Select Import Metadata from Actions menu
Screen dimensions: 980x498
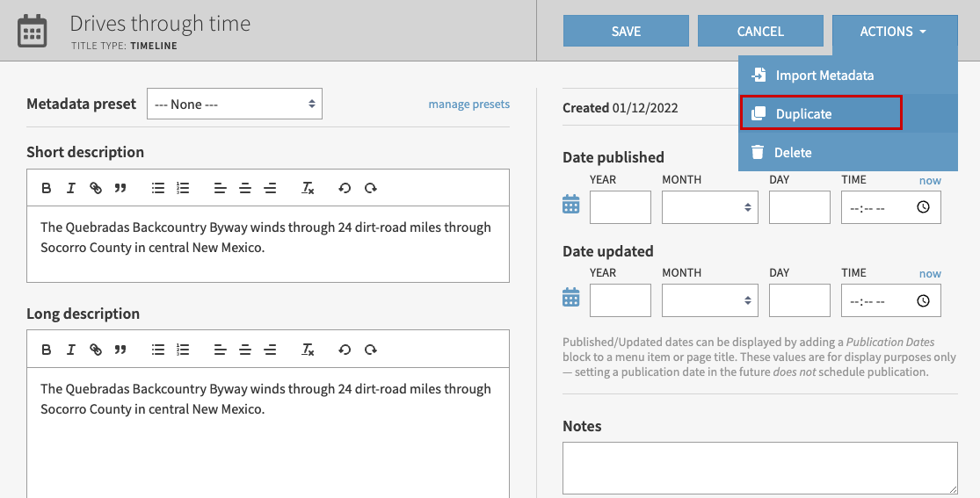[x=848, y=75]
